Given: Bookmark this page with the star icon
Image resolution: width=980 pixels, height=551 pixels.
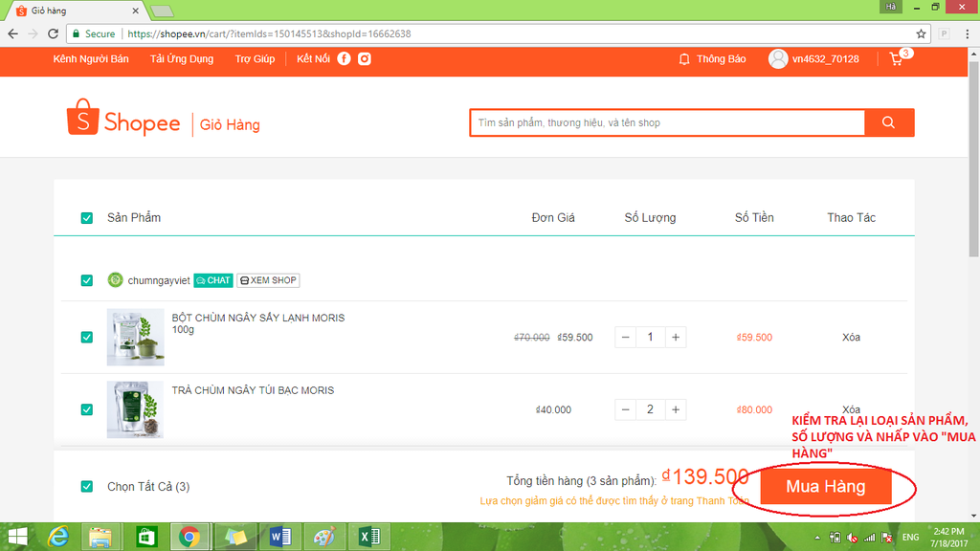Looking at the screenshot, I should (x=921, y=33).
